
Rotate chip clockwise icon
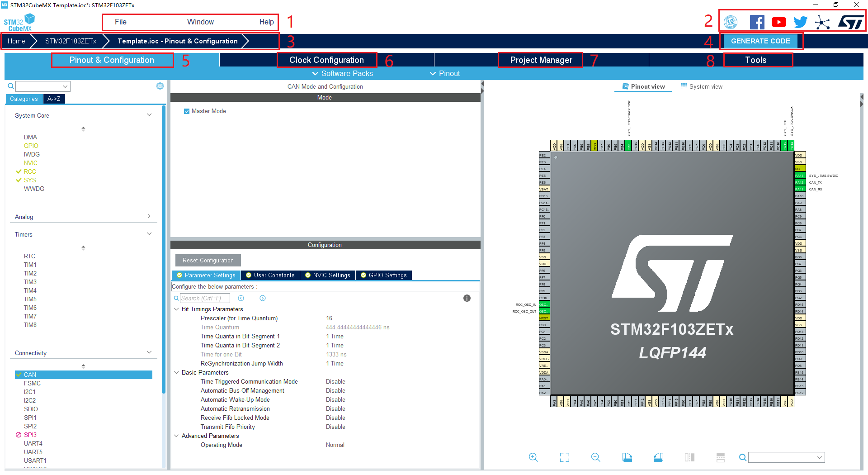coord(627,457)
